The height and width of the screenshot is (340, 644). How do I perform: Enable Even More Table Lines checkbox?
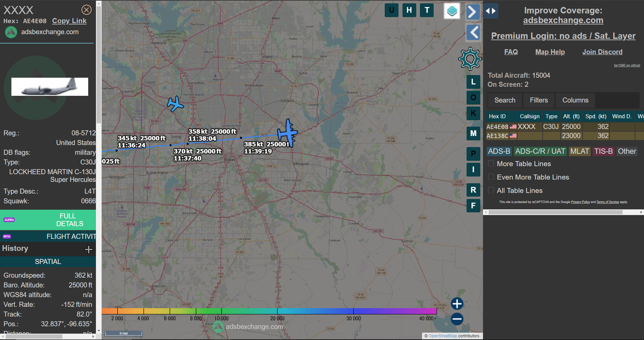(x=491, y=177)
